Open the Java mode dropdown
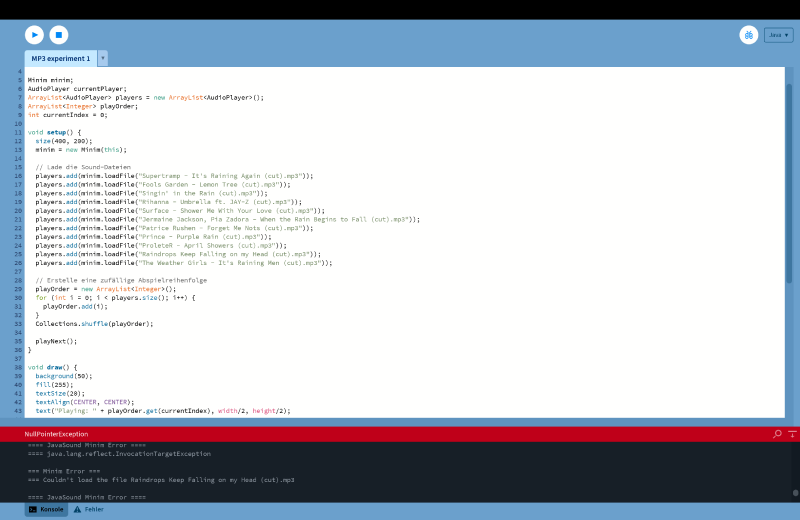This screenshot has width=800, height=520. [778, 35]
